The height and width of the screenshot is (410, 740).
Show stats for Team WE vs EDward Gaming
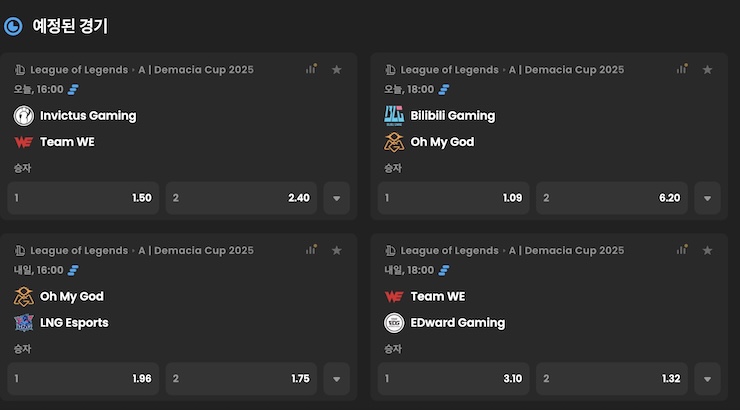682,250
